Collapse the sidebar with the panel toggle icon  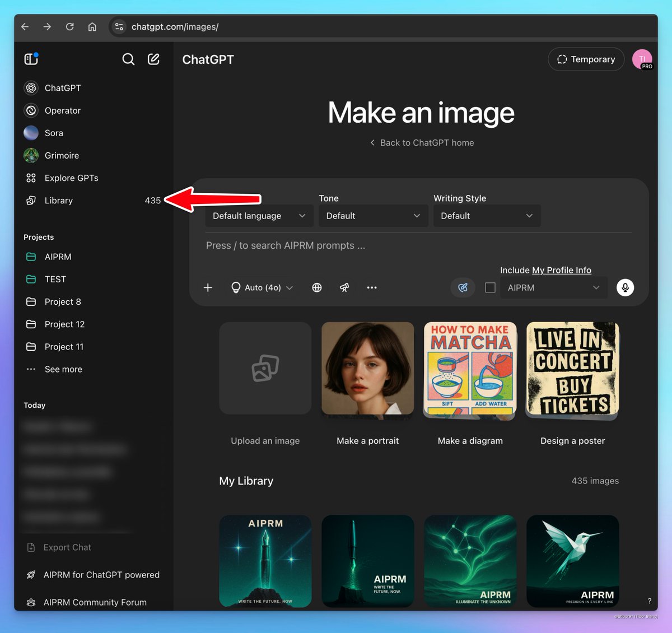30,59
